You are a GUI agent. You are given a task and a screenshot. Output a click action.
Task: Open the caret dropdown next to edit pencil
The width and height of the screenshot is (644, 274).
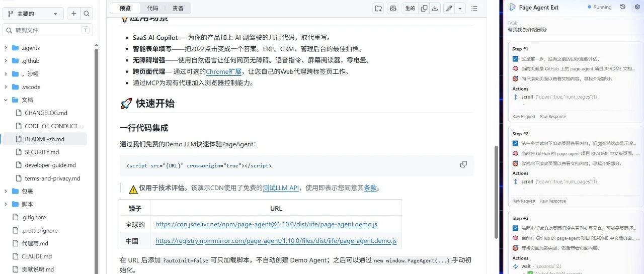[460, 8]
